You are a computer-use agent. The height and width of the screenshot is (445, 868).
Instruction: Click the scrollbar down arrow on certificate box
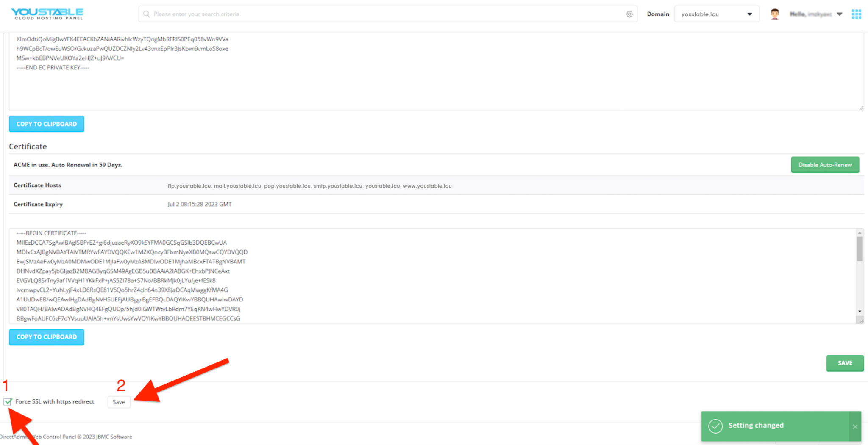[x=860, y=311]
